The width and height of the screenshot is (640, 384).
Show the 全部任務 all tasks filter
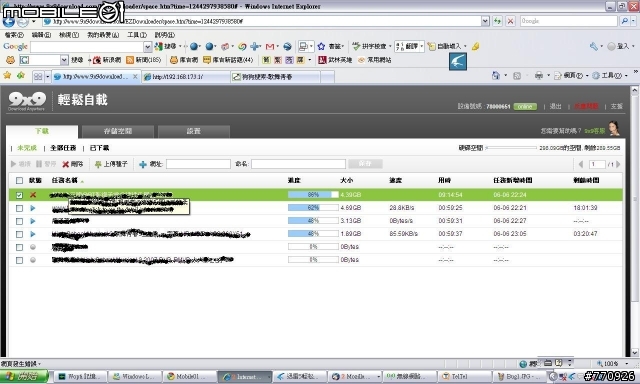coord(63,148)
